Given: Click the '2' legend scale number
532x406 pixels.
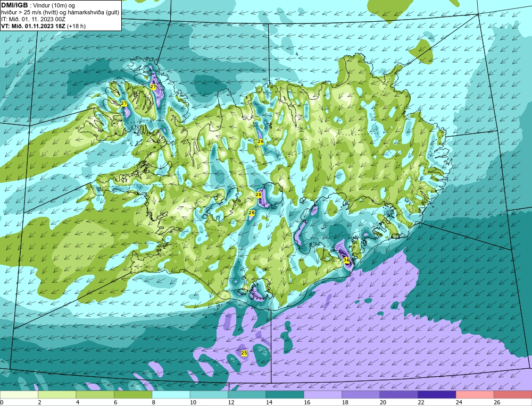Looking at the screenshot, I should (40, 402).
